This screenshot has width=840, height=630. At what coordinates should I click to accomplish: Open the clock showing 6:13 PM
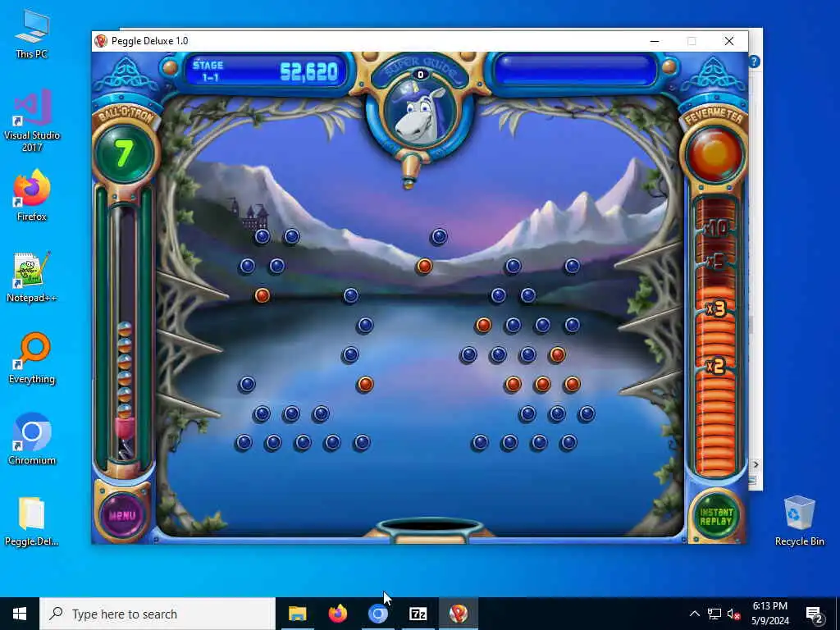click(769, 614)
